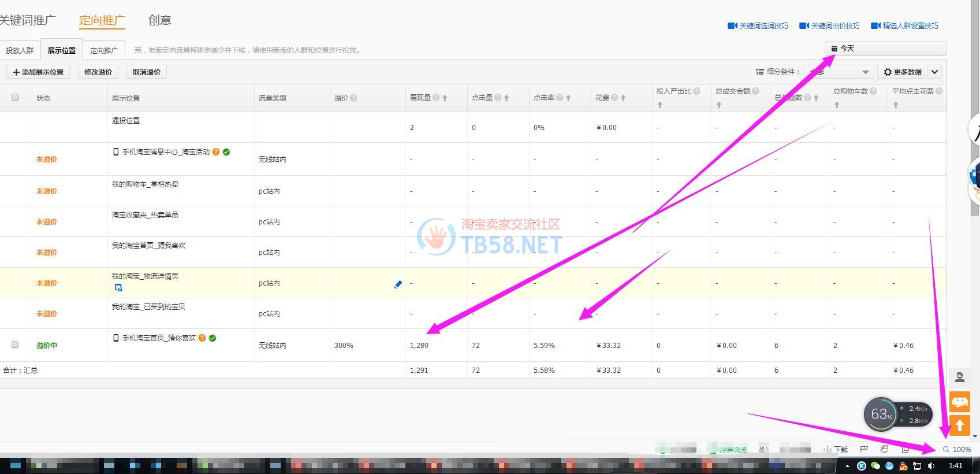The height and width of the screenshot is (474, 980).
Task: Select the 定向推广 top tab
Action: click(x=102, y=20)
